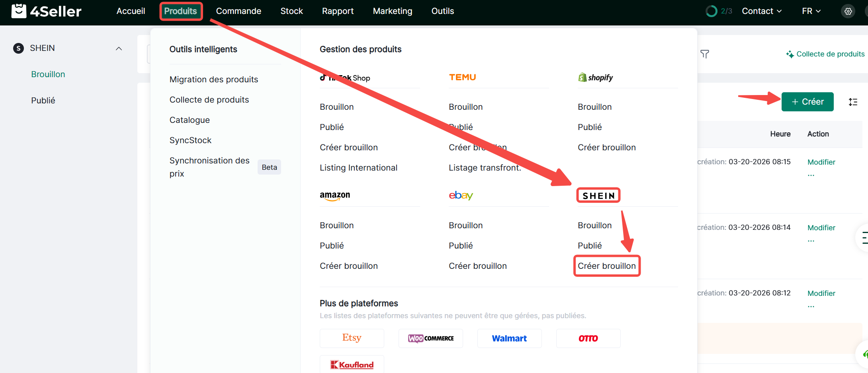Open Publié in the SHEIN sidebar

point(43,101)
